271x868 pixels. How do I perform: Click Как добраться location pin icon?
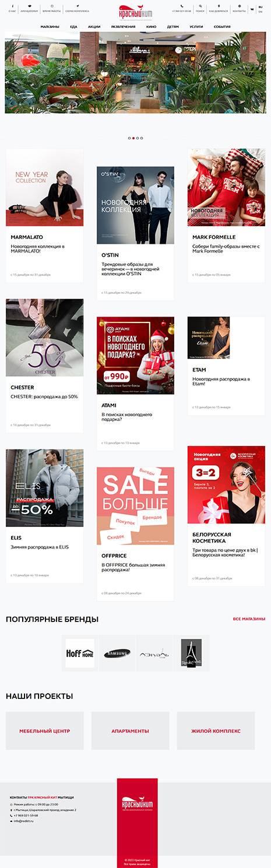pos(219,6)
